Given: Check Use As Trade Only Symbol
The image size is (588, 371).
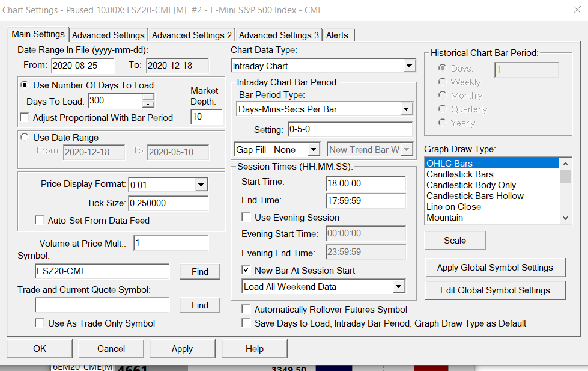Looking at the screenshot, I should click(40, 323).
